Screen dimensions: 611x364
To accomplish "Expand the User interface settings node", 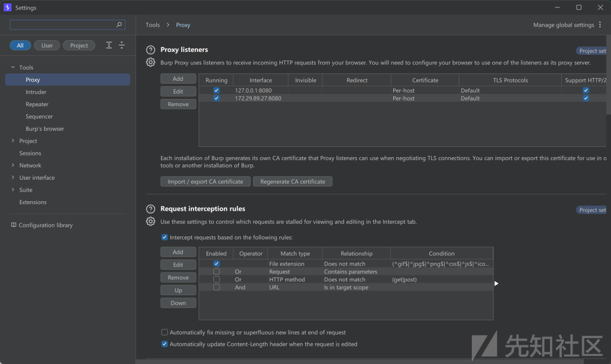I will tap(13, 177).
